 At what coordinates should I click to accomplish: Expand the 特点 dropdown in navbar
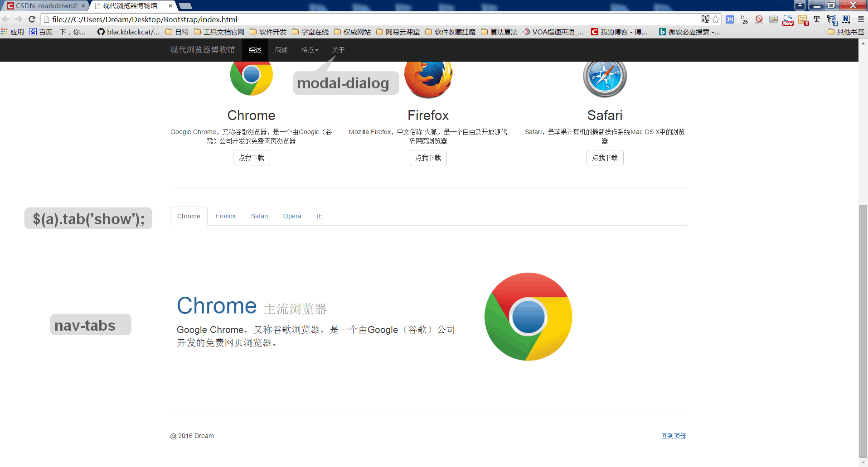pos(310,50)
